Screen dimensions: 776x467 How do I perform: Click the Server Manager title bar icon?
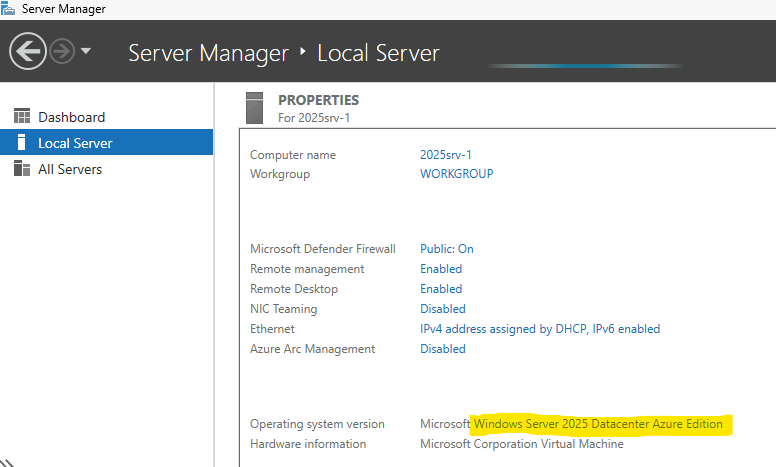coord(8,8)
